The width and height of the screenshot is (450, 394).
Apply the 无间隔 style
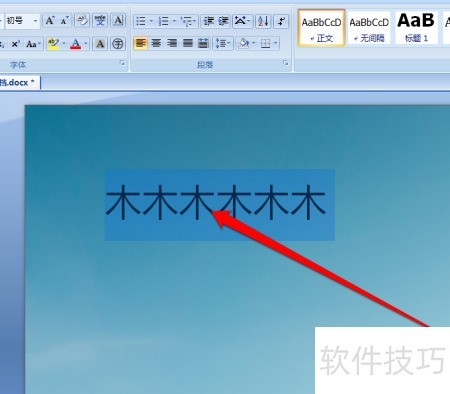[369, 27]
